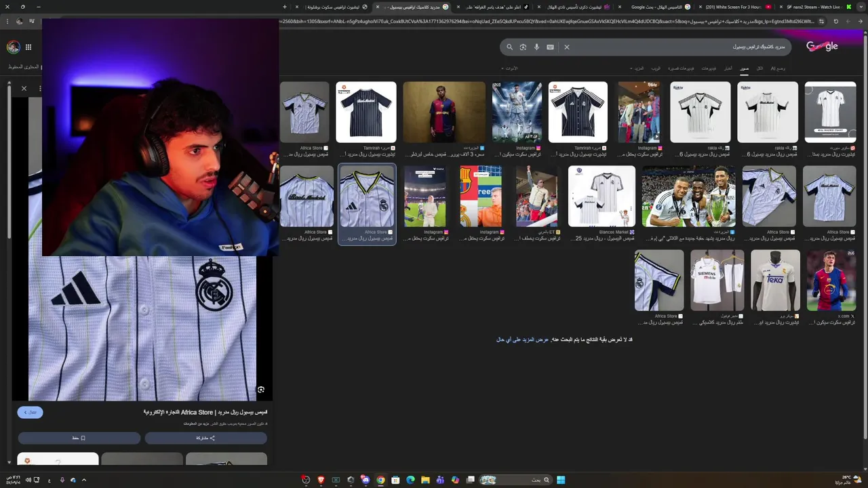Open the on-screen keyboard icon in search box

tap(550, 47)
